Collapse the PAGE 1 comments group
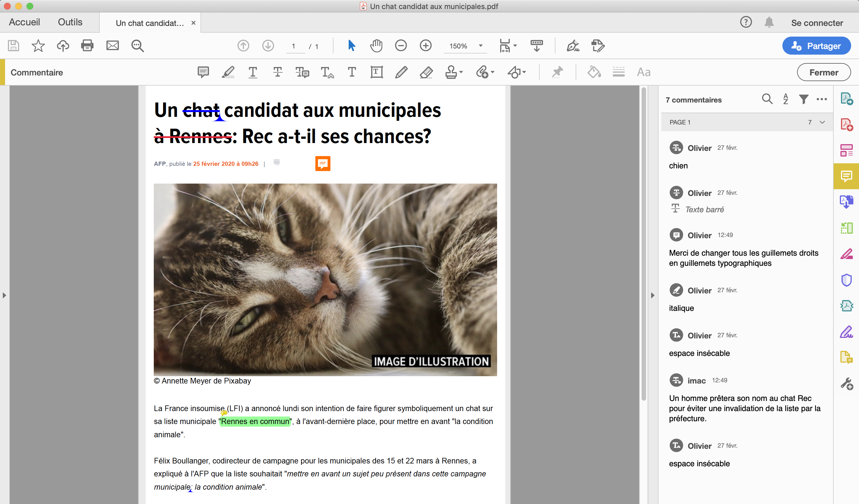Screen dimensions: 859x504 [822, 122]
